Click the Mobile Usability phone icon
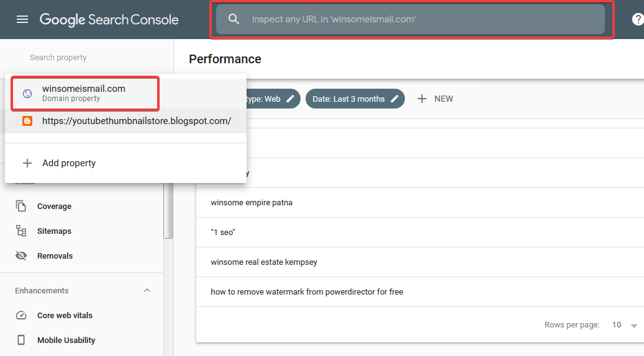Viewport: 644px width, 356px height. (22, 340)
